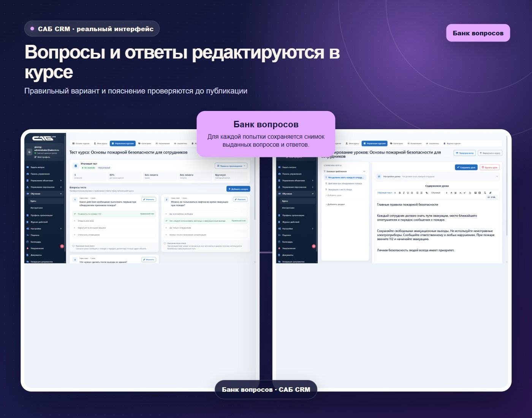This screenshot has width=532, height=418.
Task: Open the Журнал курсов tab
Action: (x=452, y=144)
